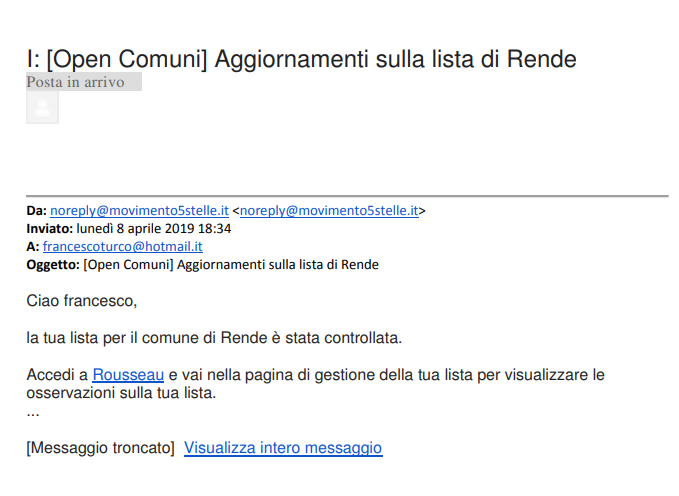
Task: Select the Posta in arrivo label
Action: [75, 82]
